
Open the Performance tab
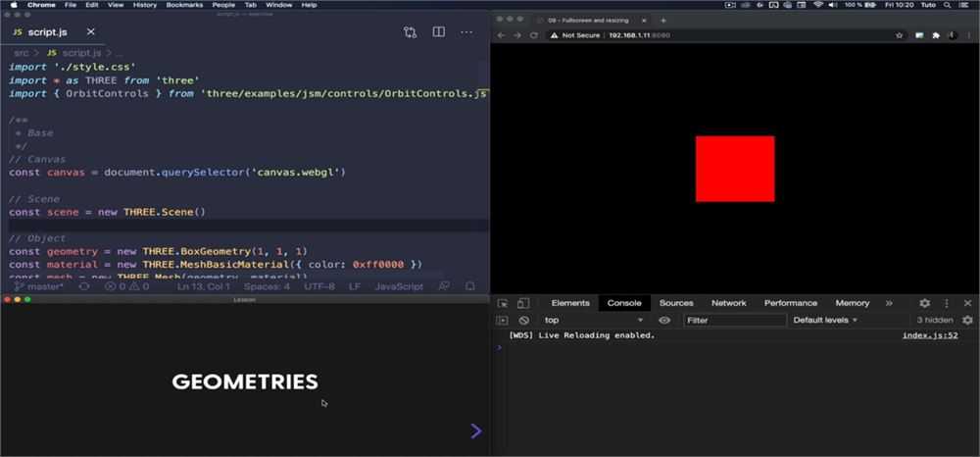coord(791,303)
